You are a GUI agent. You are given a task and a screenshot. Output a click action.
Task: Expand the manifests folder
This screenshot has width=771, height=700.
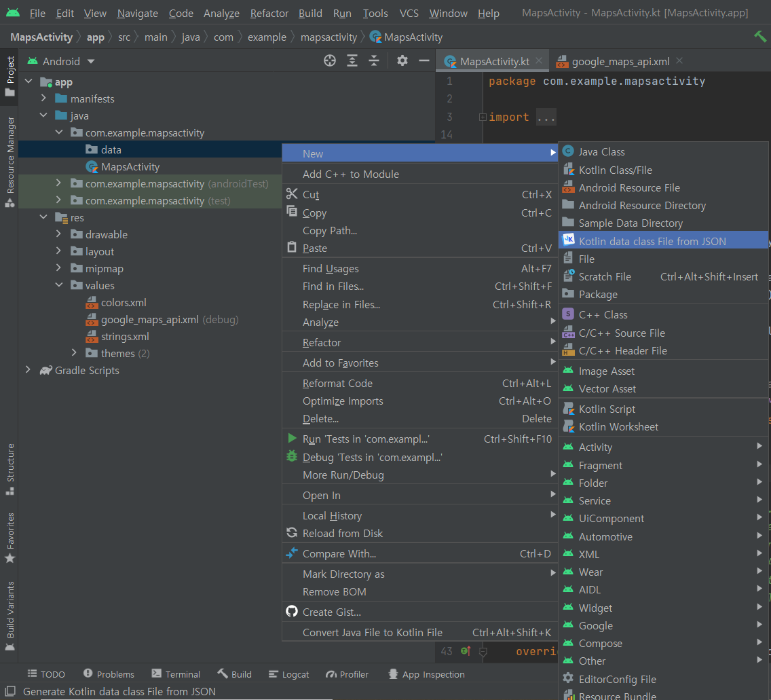[43, 98]
